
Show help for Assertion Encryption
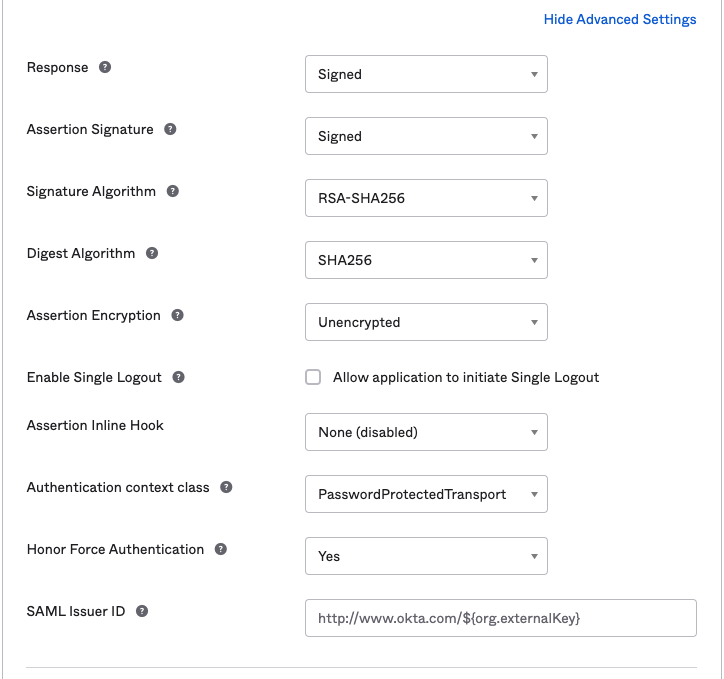(x=177, y=316)
